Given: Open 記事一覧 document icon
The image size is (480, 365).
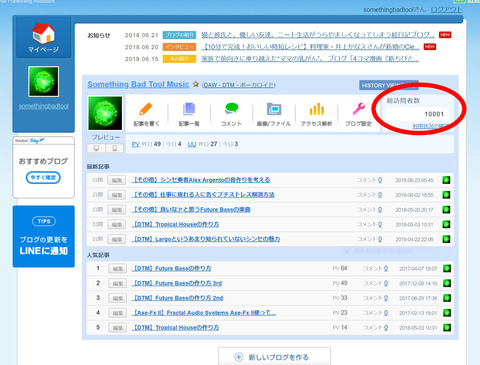Looking at the screenshot, I should pyautogui.click(x=189, y=109).
